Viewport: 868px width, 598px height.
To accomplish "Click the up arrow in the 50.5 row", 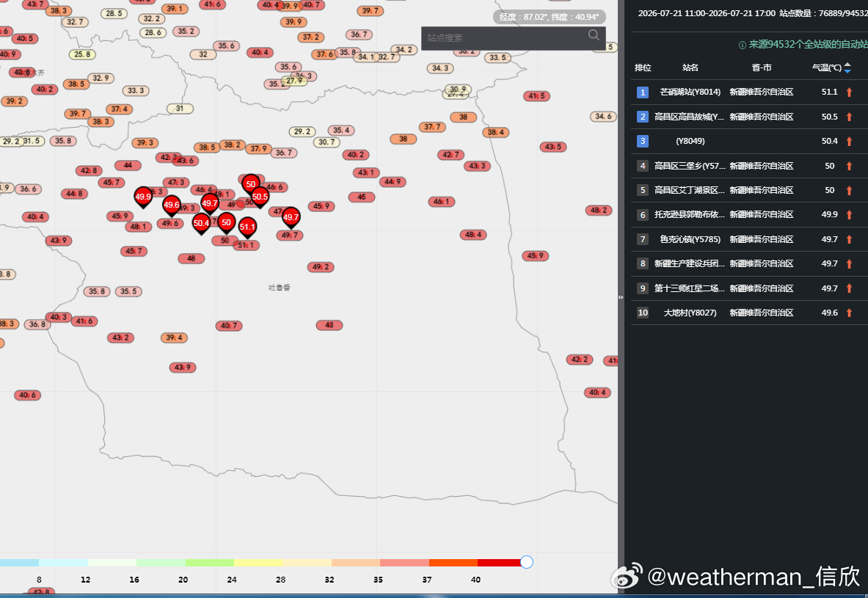I will coord(849,117).
